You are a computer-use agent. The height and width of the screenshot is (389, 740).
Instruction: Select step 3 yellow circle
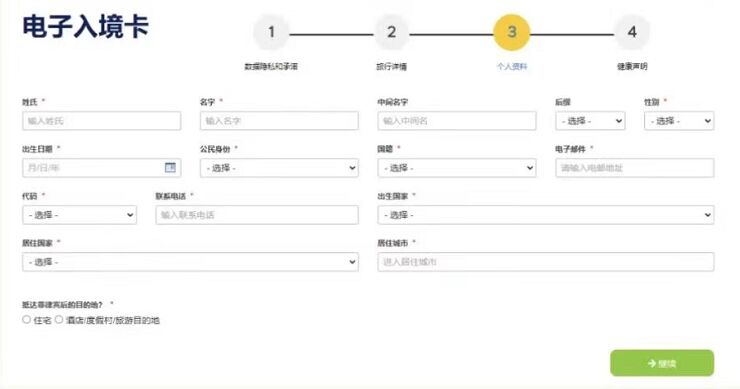click(x=512, y=32)
